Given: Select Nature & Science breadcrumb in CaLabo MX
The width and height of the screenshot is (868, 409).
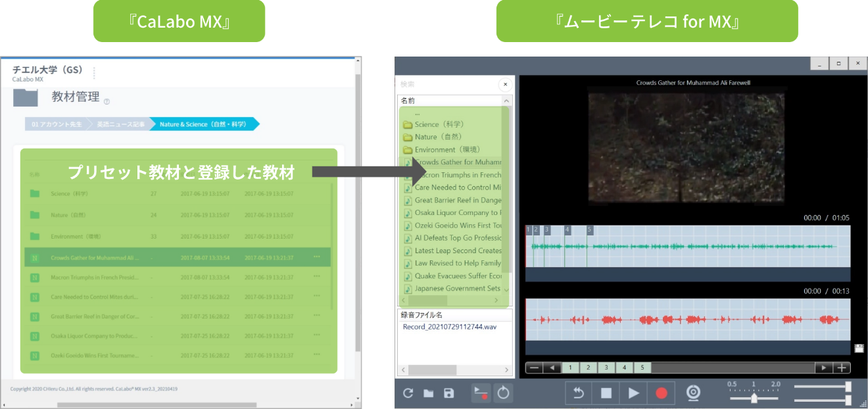Looking at the screenshot, I should click(203, 124).
